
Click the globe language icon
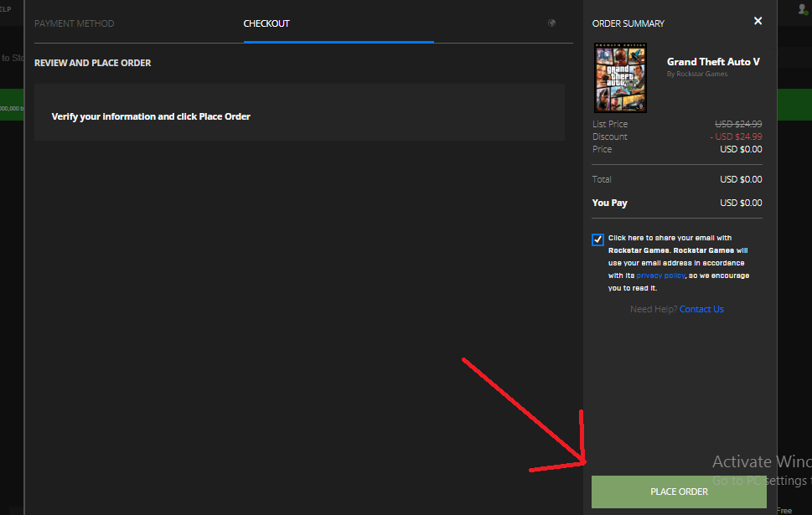(551, 23)
